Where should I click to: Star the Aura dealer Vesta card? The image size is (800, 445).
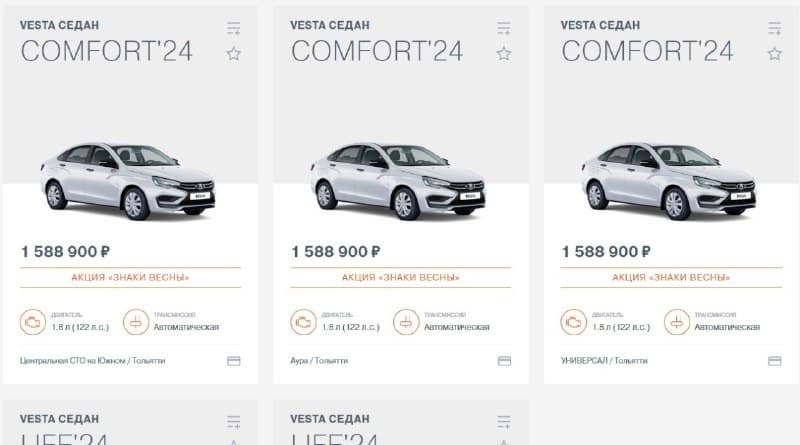click(x=504, y=54)
